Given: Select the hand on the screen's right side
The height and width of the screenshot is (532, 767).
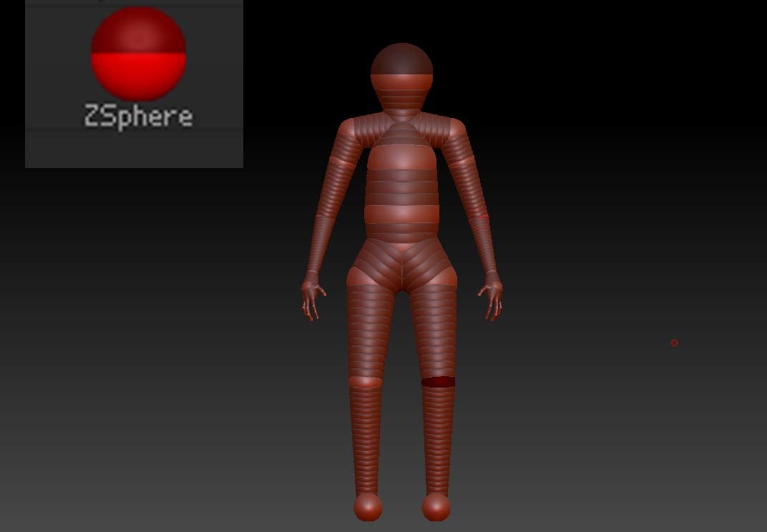Looking at the screenshot, I should [x=492, y=297].
